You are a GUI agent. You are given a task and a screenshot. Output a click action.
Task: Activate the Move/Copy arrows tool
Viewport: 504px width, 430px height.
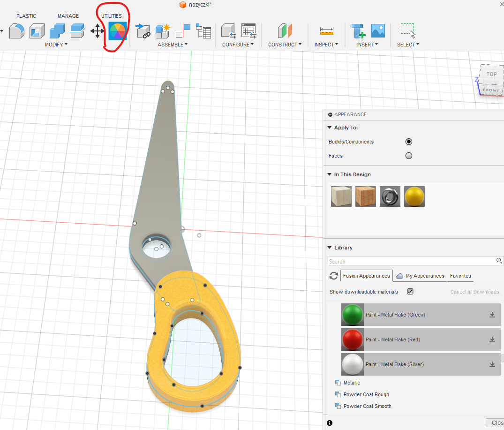[x=97, y=31]
